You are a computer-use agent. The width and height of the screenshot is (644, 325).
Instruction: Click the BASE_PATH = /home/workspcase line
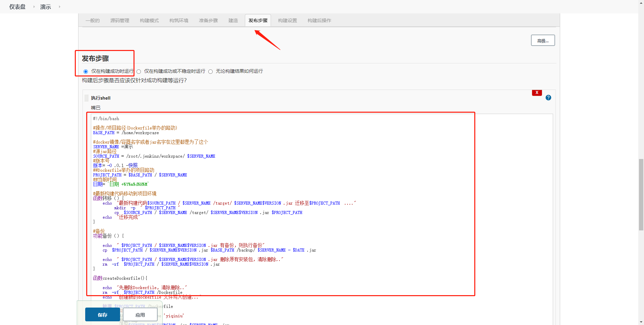point(126,133)
